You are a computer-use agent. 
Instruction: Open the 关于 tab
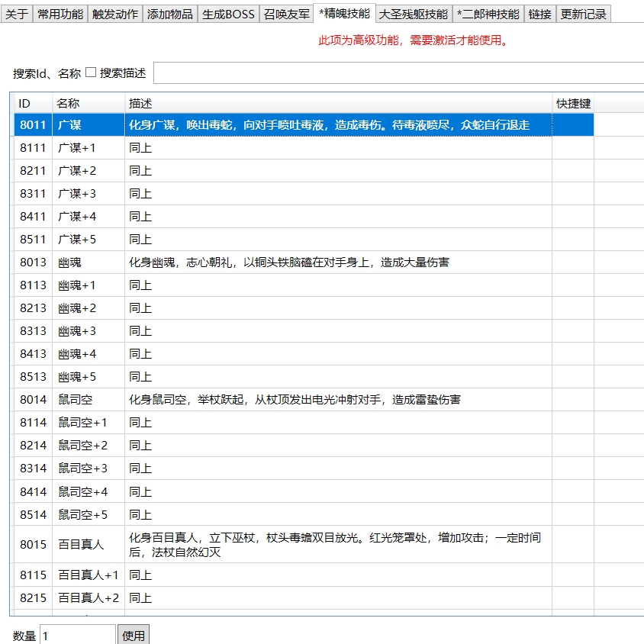point(17,14)
